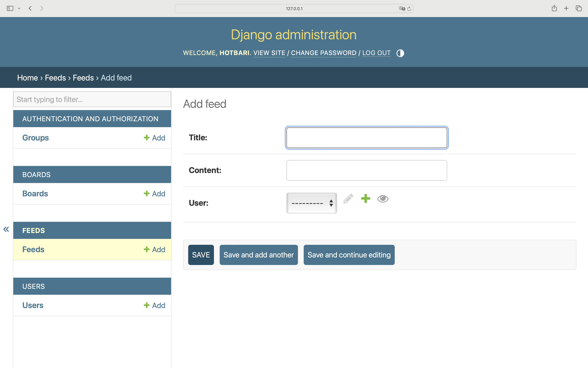The width and height of the screenshot is (588, 368).
Task: Click the "Add feed" page heading
Action: click(205, 104)
